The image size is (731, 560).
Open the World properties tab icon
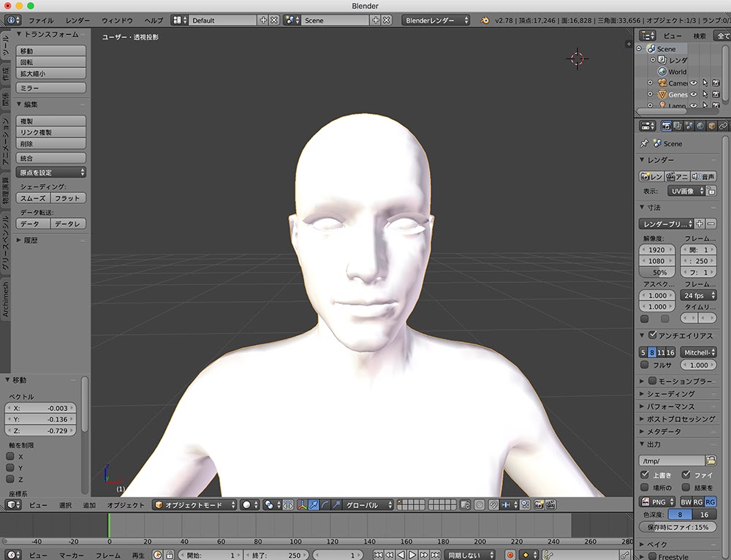click(x=700, y=126)
